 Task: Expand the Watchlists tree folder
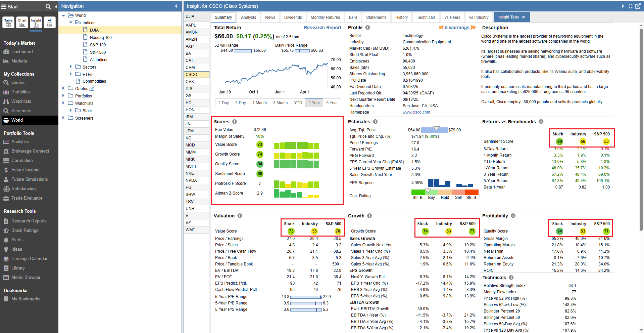(63, 103)
